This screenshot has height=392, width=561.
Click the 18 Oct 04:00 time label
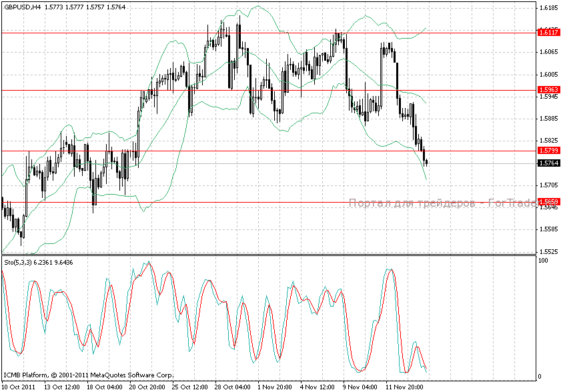pos(105,387)
